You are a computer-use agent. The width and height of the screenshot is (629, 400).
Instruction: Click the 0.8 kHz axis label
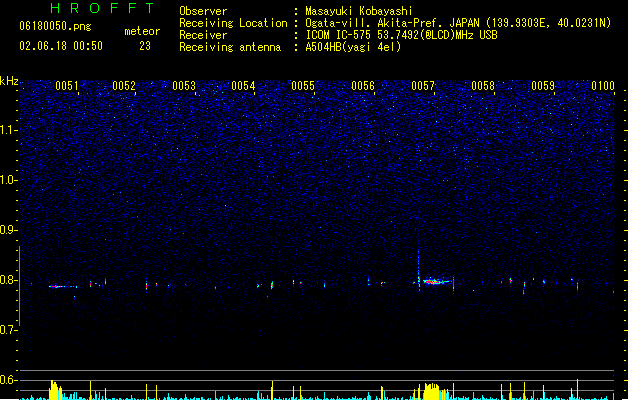pos(9,280)
